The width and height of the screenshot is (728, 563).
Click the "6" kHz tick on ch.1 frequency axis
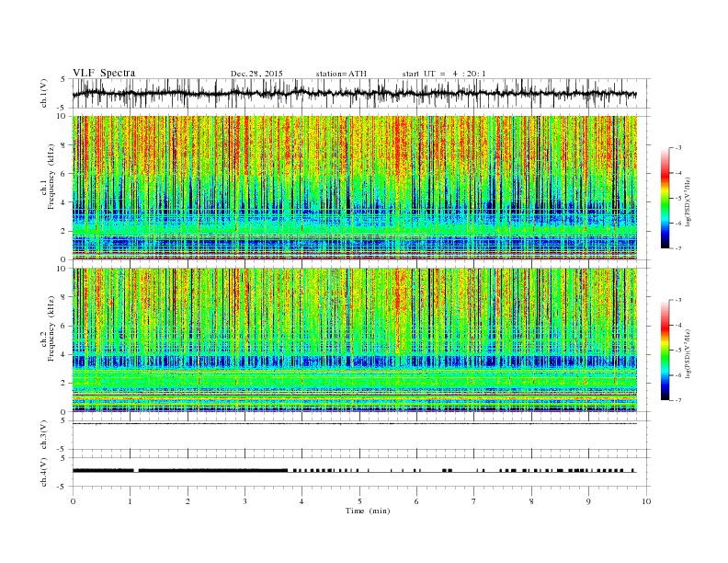tap(64, 174)
